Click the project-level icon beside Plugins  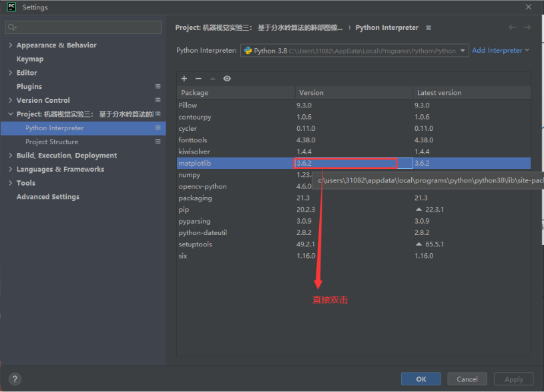(x=158, y=87)
